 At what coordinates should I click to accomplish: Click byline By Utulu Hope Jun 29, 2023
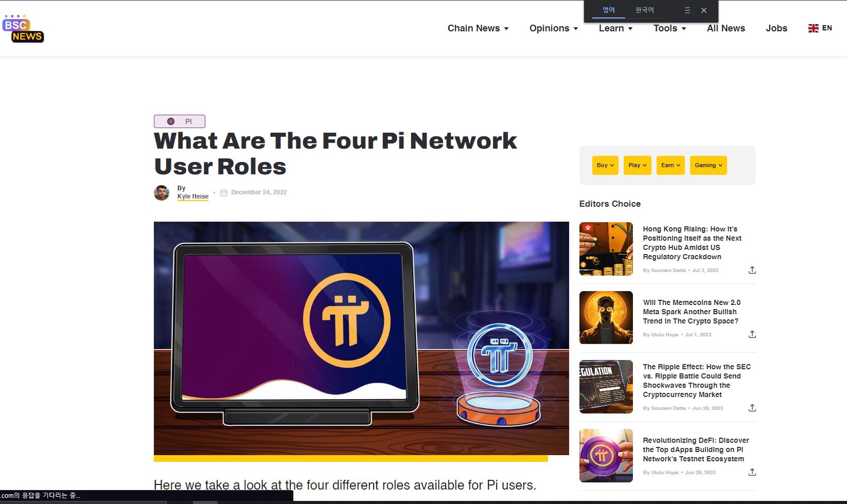pos(679,473)
